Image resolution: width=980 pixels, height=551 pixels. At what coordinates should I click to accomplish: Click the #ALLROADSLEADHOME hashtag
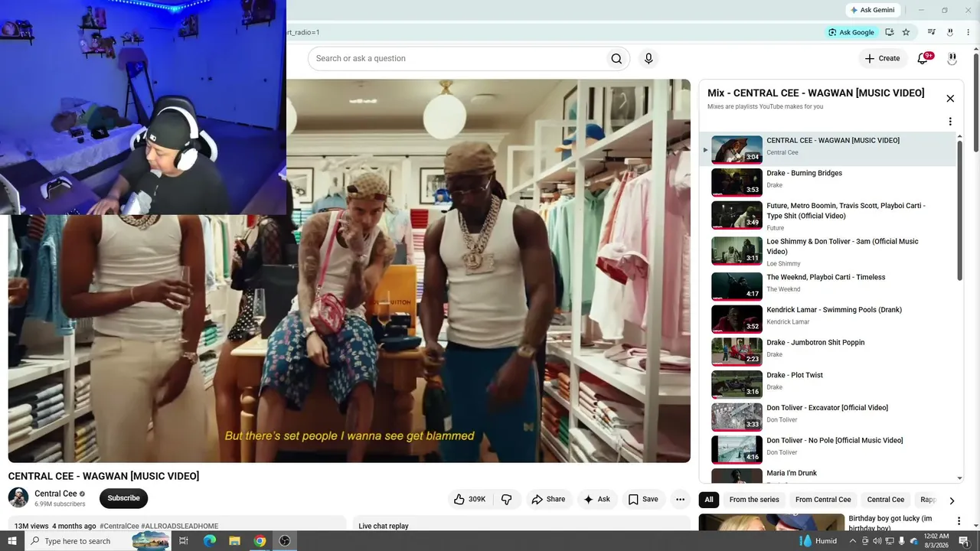pyautogui.click(x=180, y=527)
